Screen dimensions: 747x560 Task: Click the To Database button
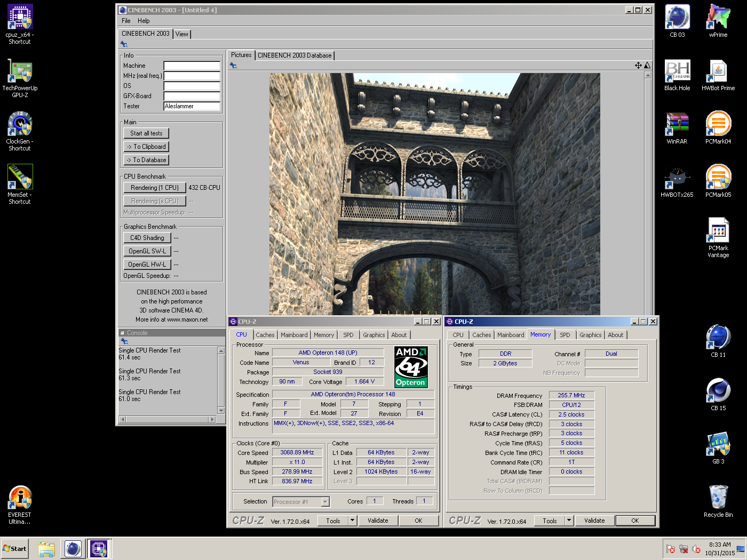pos(146,160)
